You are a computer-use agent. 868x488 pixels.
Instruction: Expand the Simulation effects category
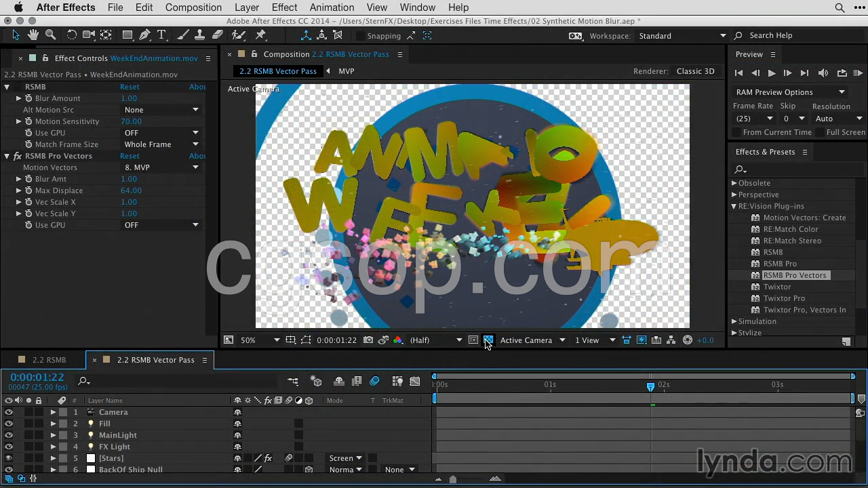(x=734, y=321)
